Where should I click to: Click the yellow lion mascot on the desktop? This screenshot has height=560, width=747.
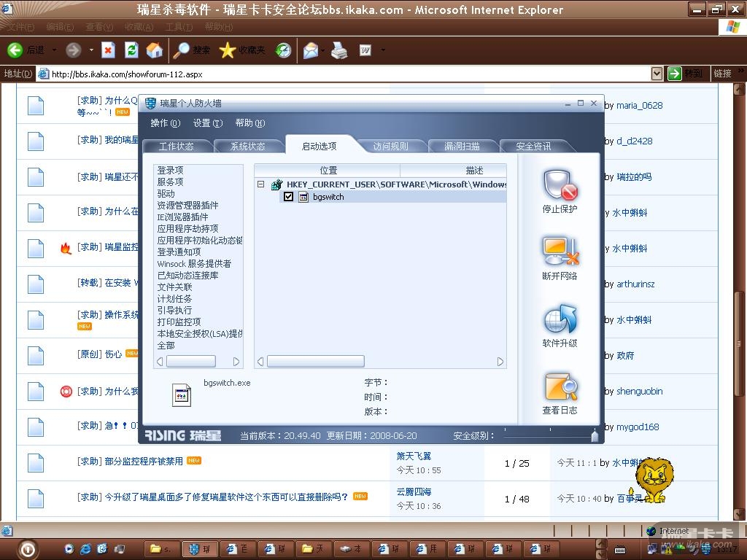653,480
